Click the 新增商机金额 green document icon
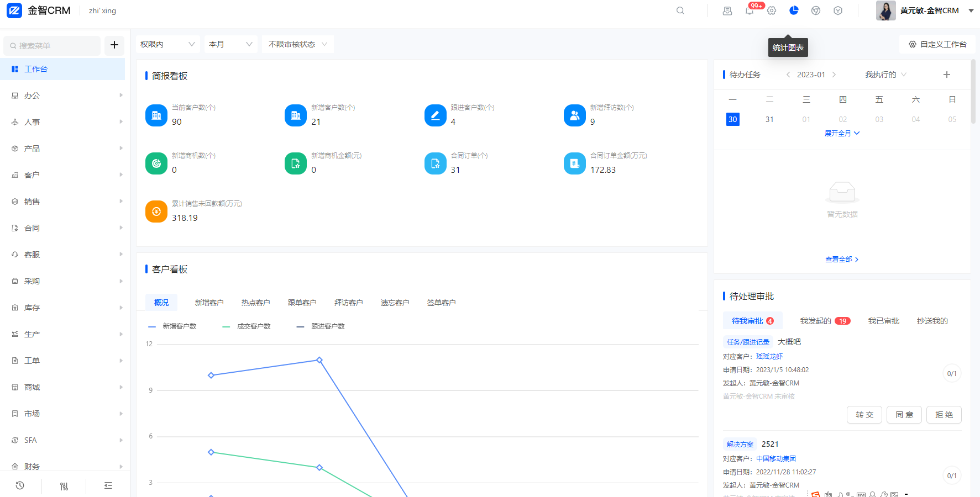The image size is (980, 497). pos(296,163)
